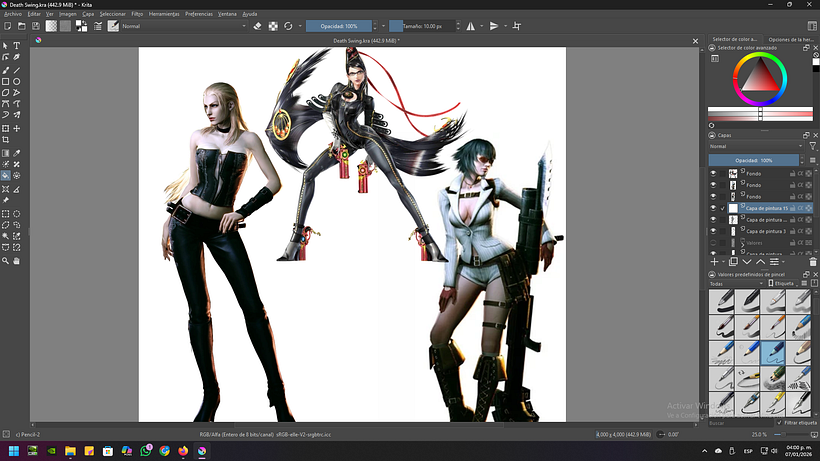Open the Etiqueta dropdown in presets panel

click(783, 283)
